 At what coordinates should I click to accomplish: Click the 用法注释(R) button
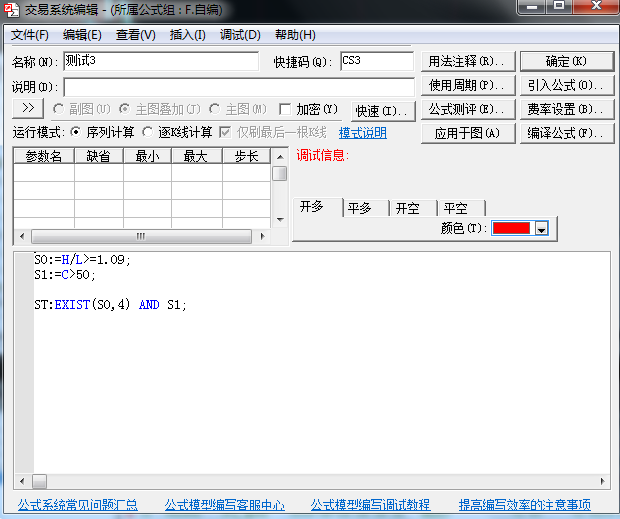(468, 61)
